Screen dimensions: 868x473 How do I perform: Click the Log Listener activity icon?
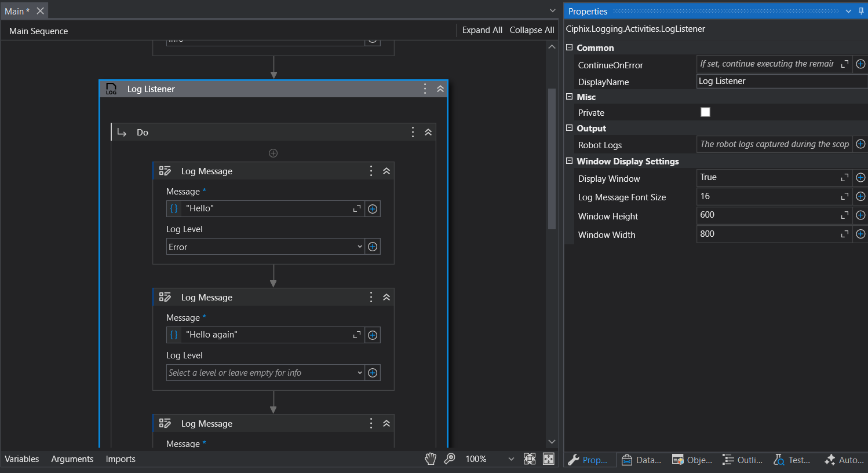[111, 89]
